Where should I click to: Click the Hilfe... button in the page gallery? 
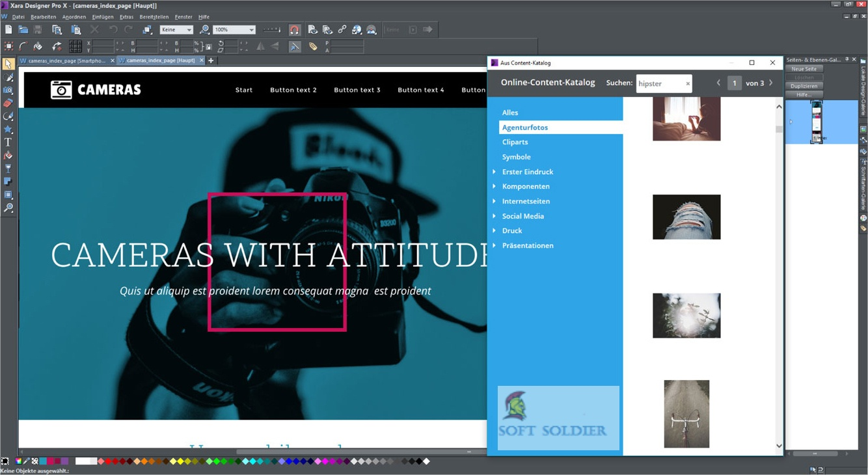[x=804, y=95]
